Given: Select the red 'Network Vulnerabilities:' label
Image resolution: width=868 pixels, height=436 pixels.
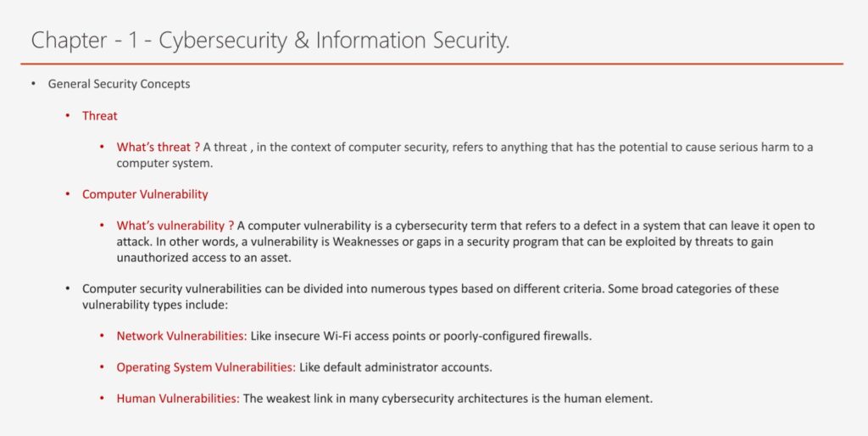Looking at the screenshot, I should click(181, 336).
